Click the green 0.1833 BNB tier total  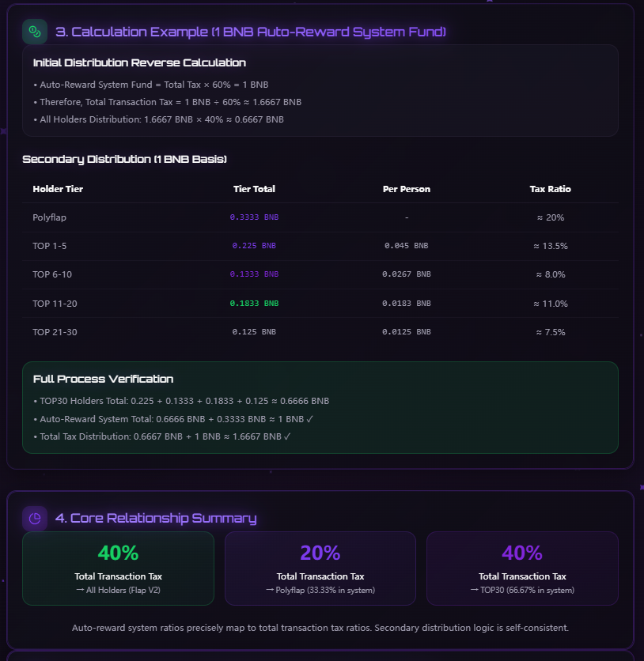point(254,303)
